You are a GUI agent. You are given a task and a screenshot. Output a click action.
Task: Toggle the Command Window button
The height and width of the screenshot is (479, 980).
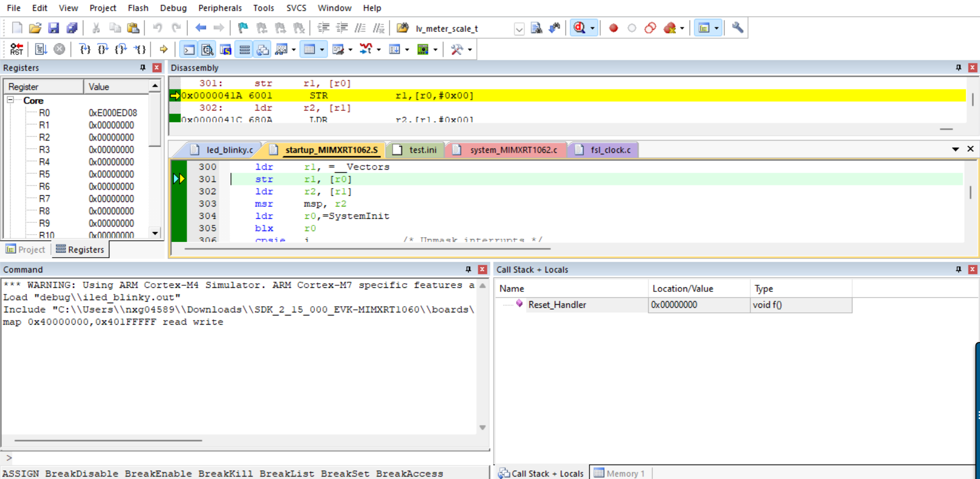click(x=189, y=49)
